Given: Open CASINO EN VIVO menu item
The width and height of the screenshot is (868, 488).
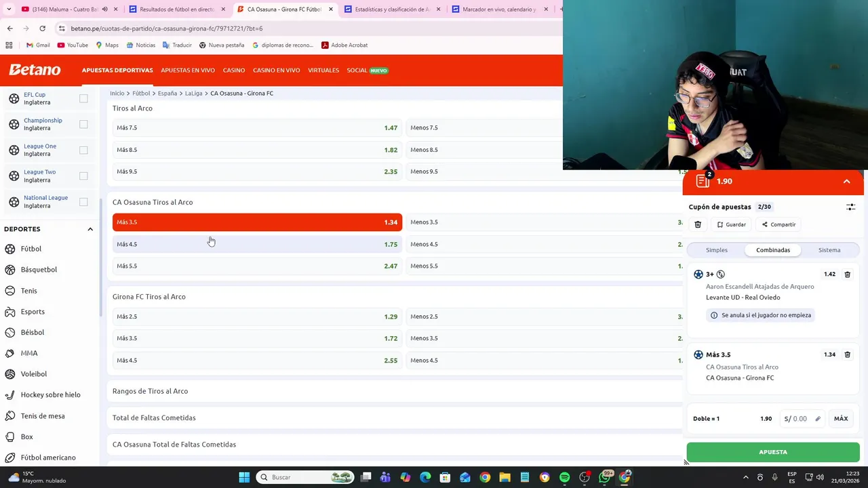Looking at the screenshot, I should [x=276, y=70].
